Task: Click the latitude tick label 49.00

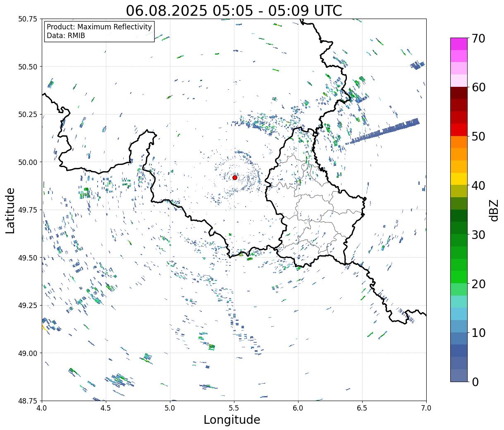Action: pos(28,353)
